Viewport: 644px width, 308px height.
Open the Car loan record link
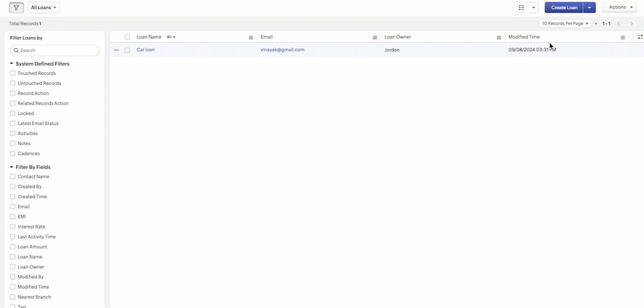pos(146,50)
